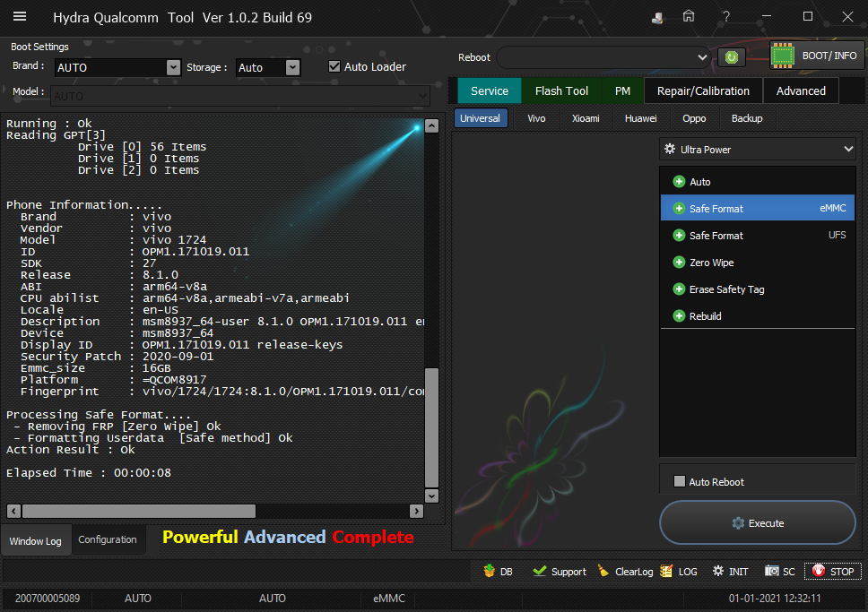The image size is (868, 612).
Task: Open the Xioami sub-tab
Action: click(x=586, y=118)
